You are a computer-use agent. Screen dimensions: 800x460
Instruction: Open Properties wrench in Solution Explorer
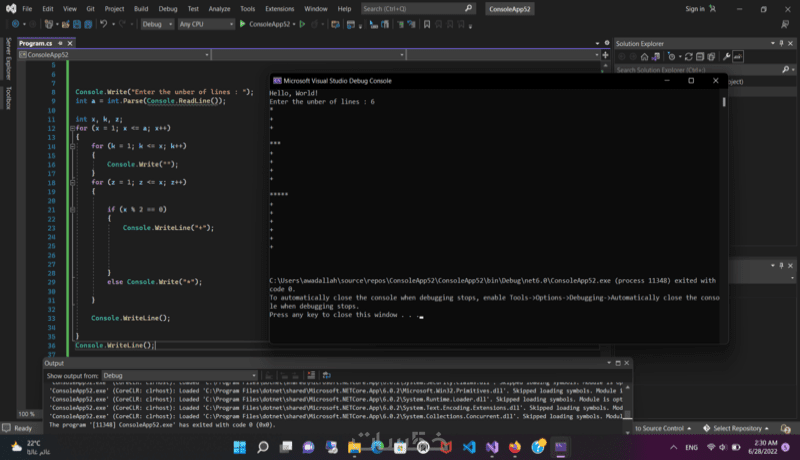click(727, 57)
